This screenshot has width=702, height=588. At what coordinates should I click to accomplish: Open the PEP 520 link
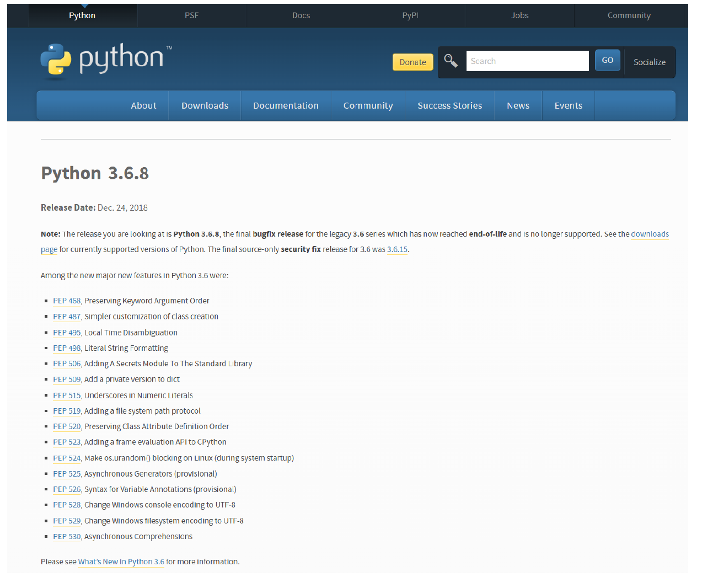[x=67, y=426]
